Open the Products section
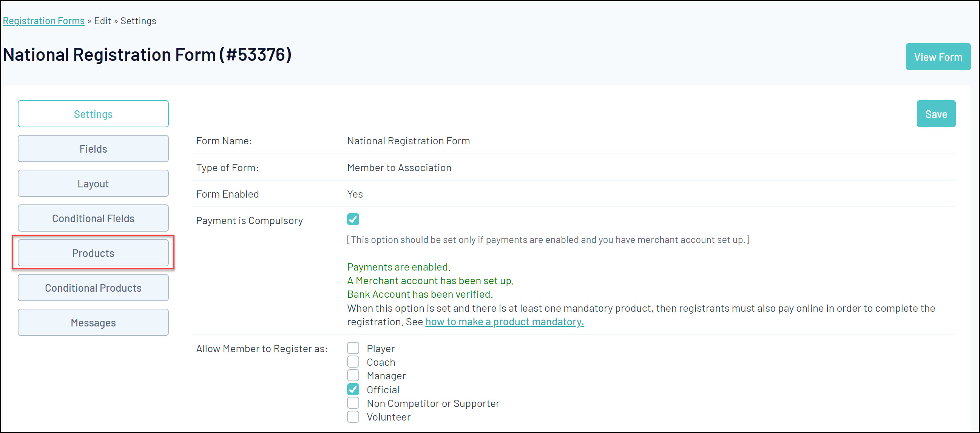The width and height of the screenshot is (980, 433). (93, 253)
